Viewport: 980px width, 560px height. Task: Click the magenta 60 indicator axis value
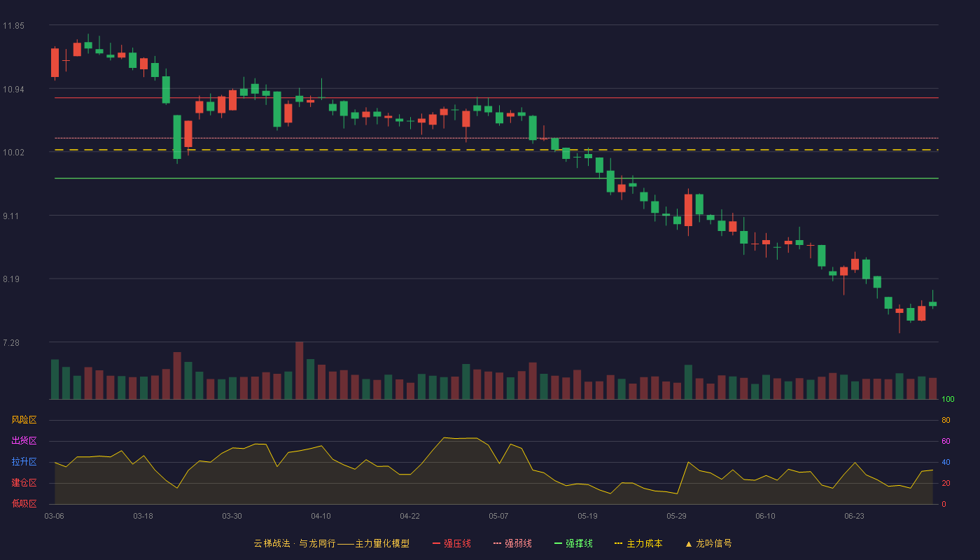point(946,442)
